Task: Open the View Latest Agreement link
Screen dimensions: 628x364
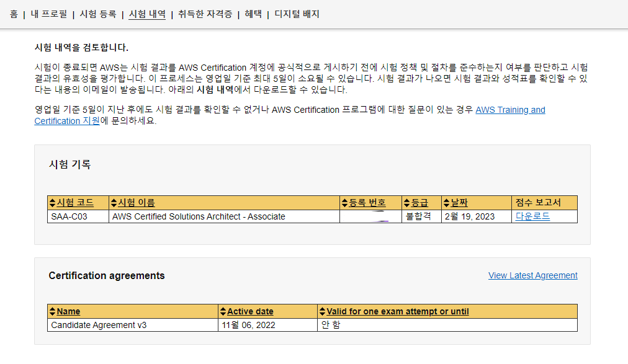Action: click(532, 275)
